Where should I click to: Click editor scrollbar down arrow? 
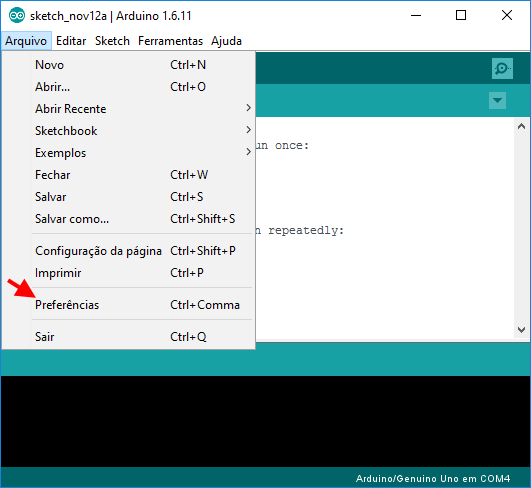tap(522, 330)
